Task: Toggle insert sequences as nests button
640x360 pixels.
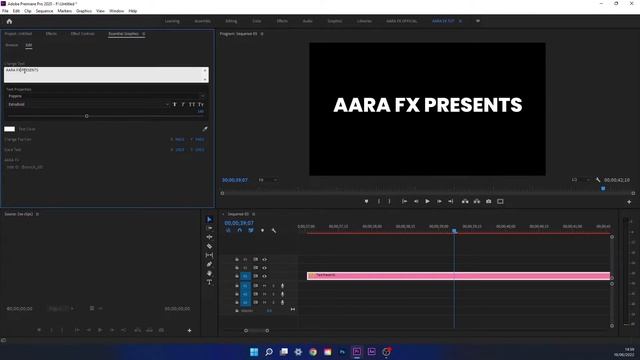Action: tap(228, 231)
